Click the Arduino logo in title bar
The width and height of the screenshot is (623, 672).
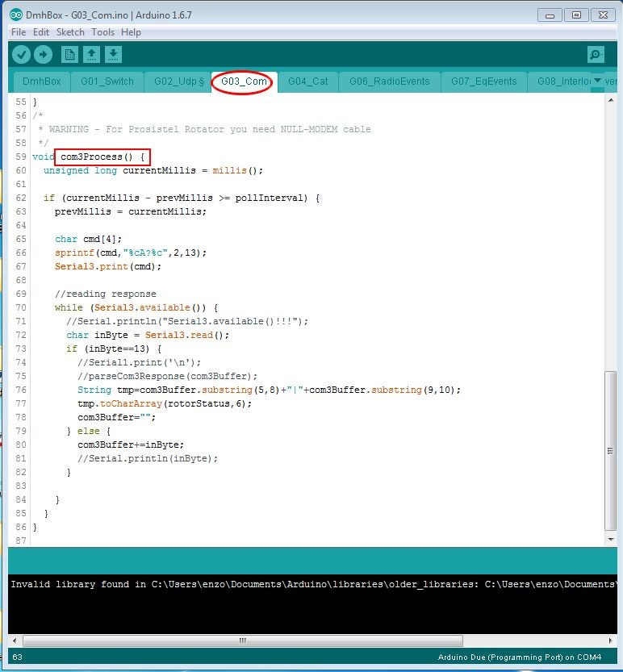tap(16, 15)
